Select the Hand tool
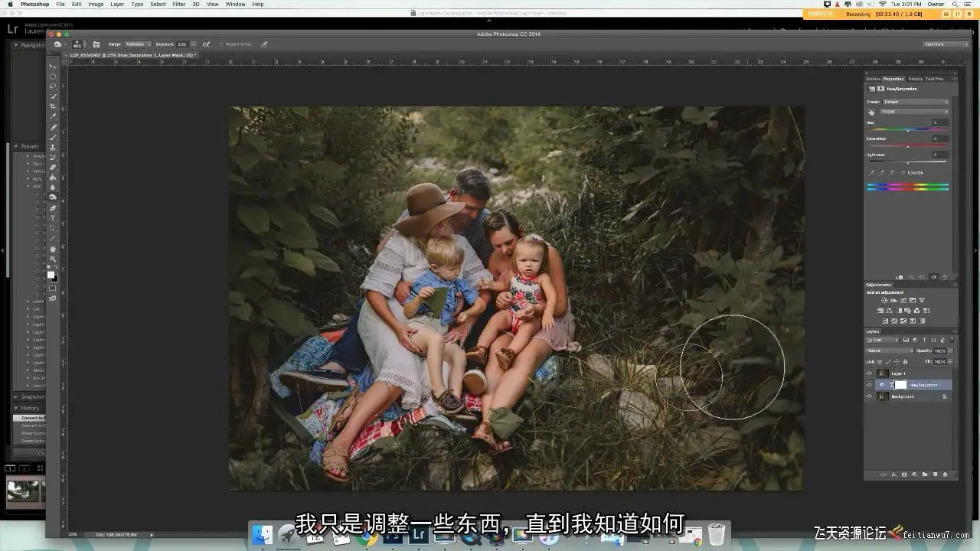The height and width of the screenshot is (551, 980). pyautogui.click(x=53, y=248)
